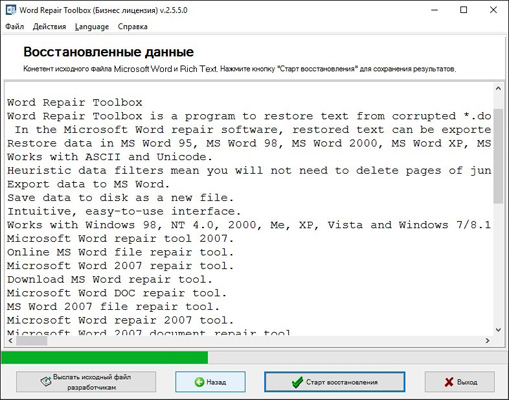Click the green progress bar
Viewport: 509px width, 400px height.
pyautogui.click(x=105, y=358)
